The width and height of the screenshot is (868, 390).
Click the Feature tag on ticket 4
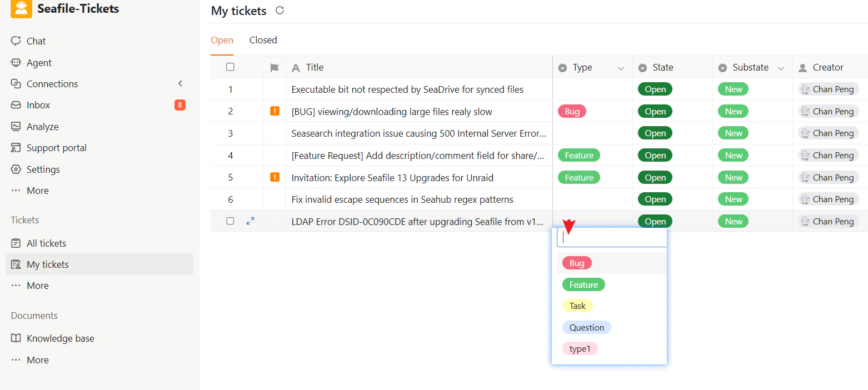pyautogui.click(x=579, y=156)
